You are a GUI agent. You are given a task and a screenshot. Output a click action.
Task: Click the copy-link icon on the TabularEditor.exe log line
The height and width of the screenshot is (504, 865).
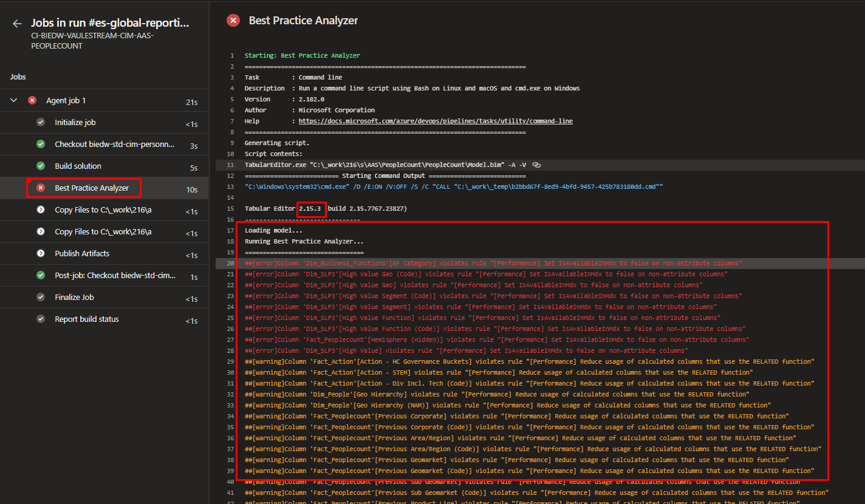pyautogui.click(x=536, y=165)
